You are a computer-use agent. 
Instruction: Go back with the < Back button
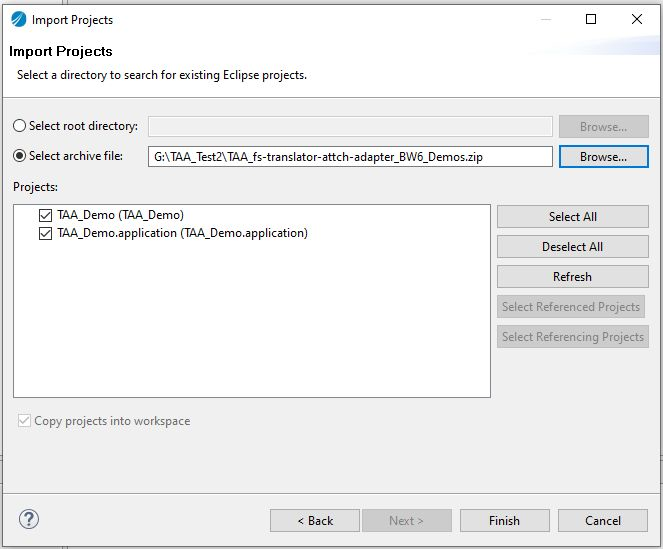point(315,521)
